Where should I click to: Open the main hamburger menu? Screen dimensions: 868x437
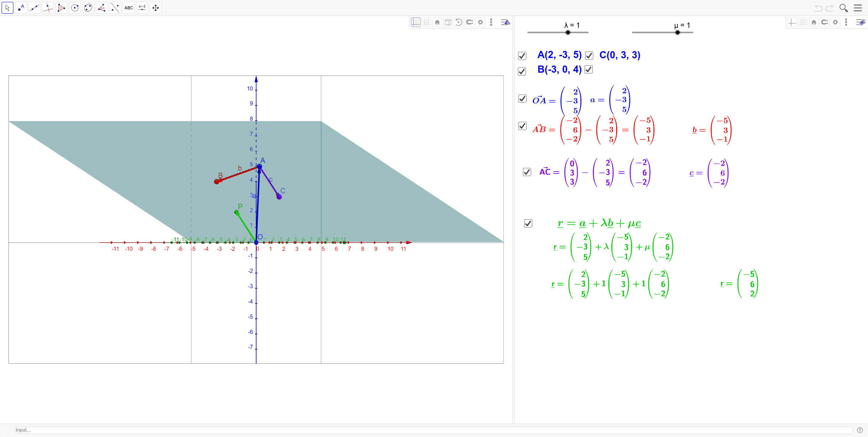(858, 8)
